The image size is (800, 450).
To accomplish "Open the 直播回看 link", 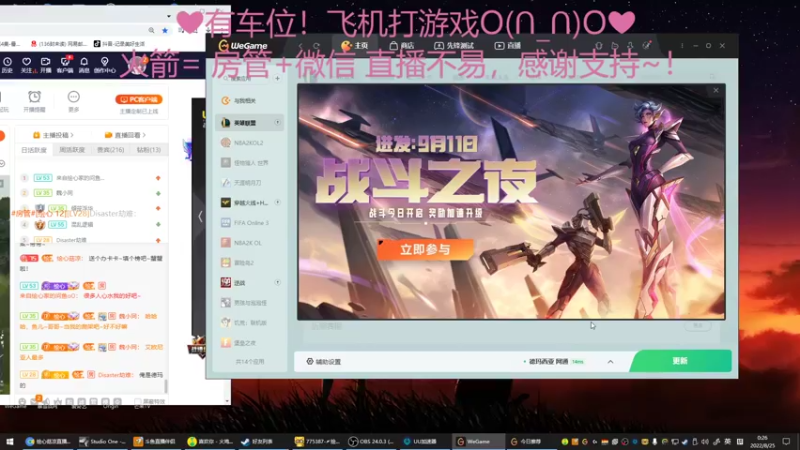I will click(x=126, y=135).
